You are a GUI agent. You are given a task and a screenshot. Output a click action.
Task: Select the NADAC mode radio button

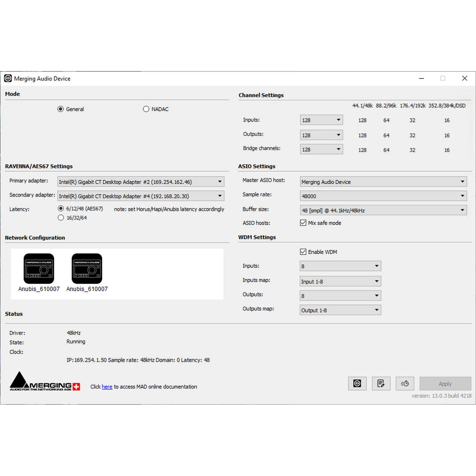click(146, 109)
